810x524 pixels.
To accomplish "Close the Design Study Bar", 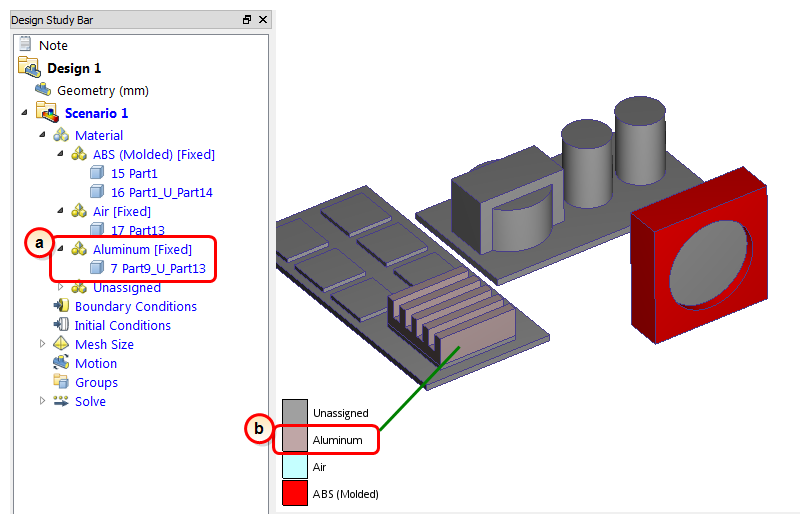I will (263, 20).
